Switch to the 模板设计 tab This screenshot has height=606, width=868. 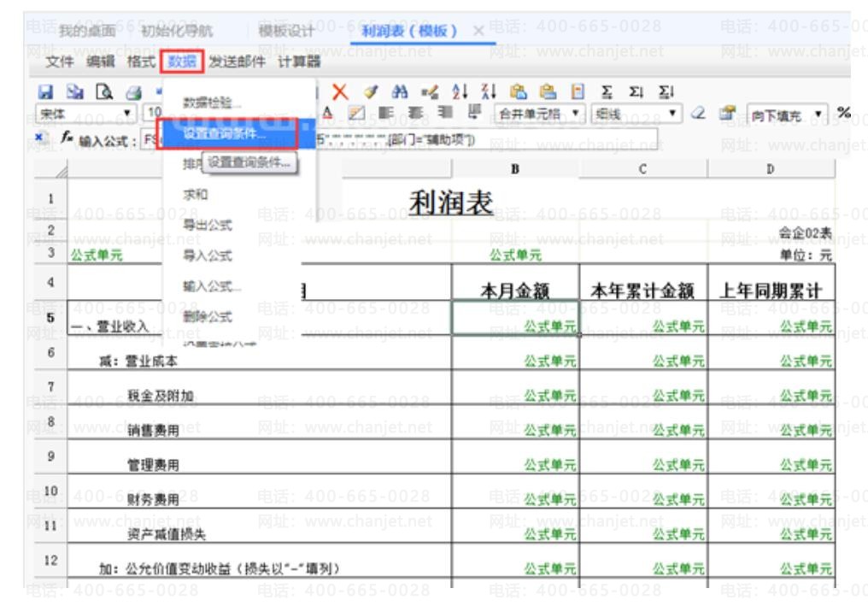tap(286, 31)
